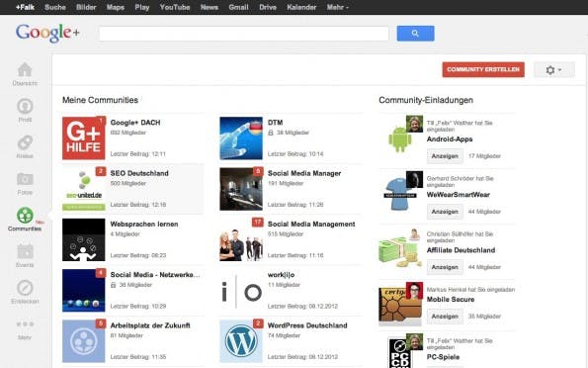Click the PC-Spiele invitation image

coord(400,353)
